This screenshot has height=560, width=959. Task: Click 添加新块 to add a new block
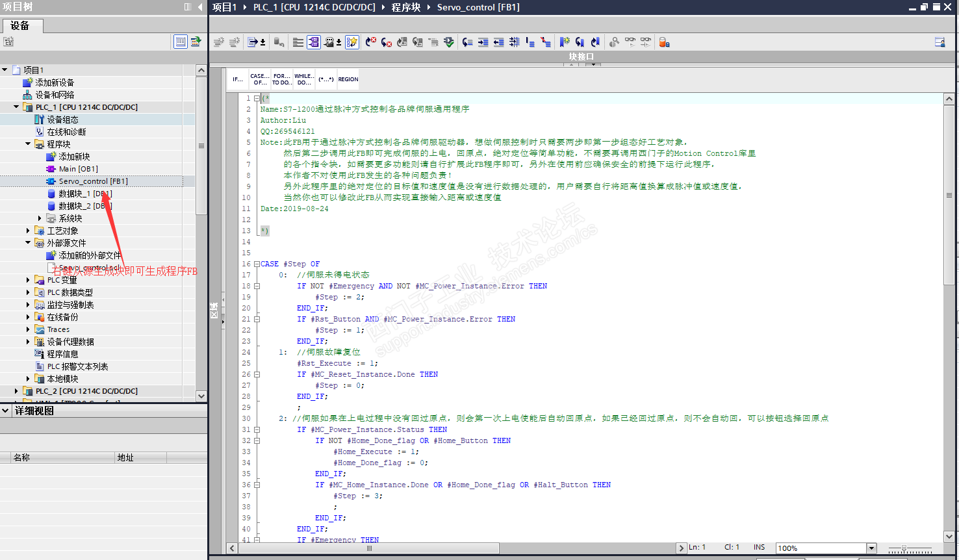[x=74, y=157]
